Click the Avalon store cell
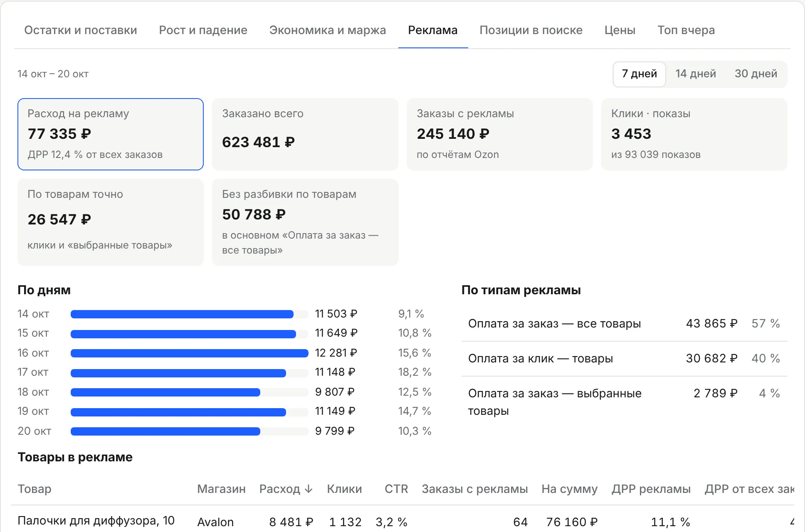Image resolution: width=805 pixels, height=532 pixels. 215,522
